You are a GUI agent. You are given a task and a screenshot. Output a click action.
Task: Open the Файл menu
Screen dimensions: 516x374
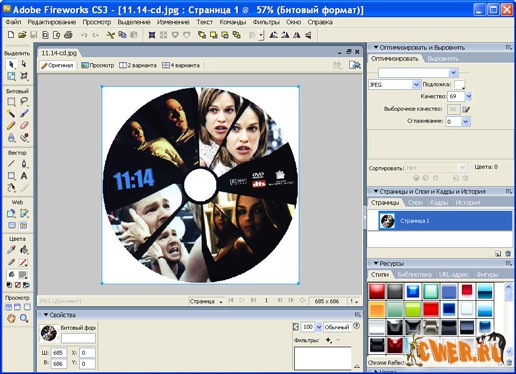pyautogui.click(x=13, y=22)
